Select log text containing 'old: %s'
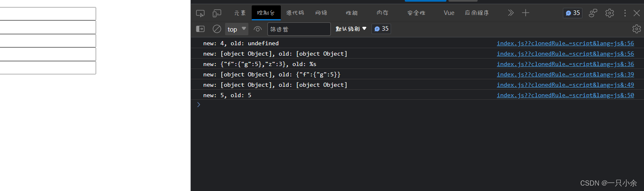 point(260,64)
